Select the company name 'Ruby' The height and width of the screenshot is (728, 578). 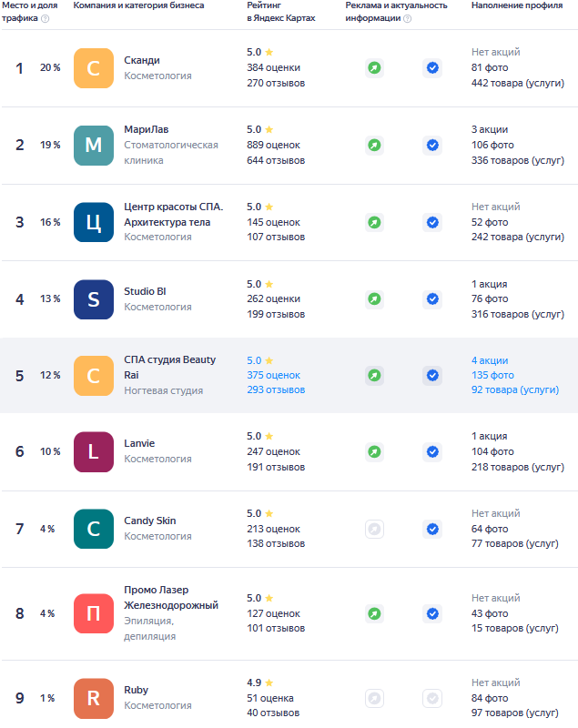(136, 691)
